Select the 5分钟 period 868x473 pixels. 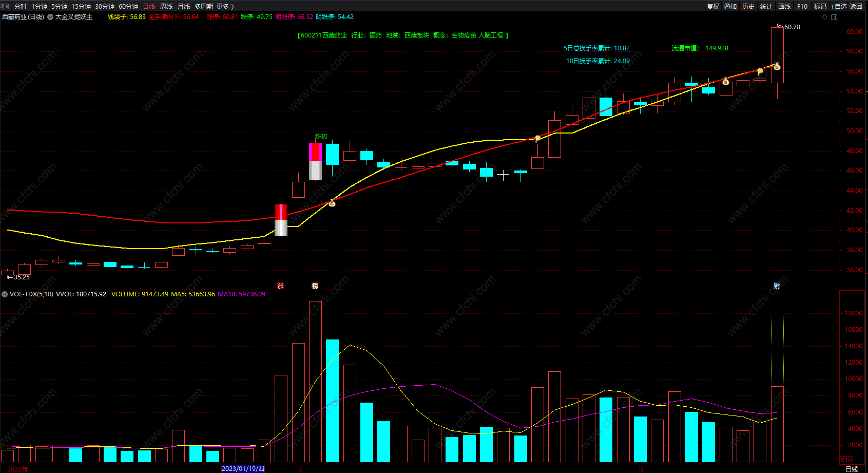point(59,7)
